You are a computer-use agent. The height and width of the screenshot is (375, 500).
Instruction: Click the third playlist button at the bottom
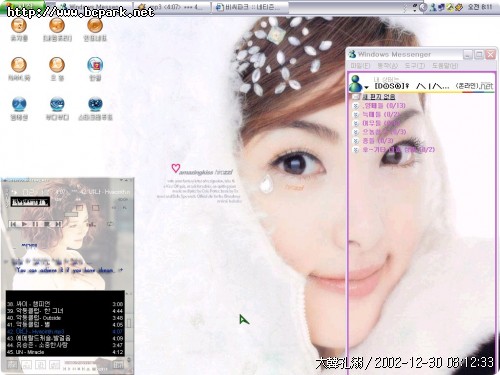pyautogui.click(x=40, y=364)
